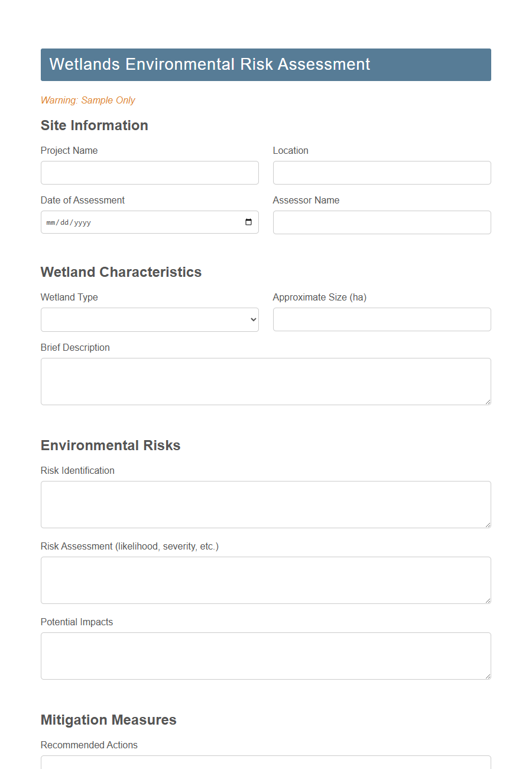532x769 pixels.
Task: Click the Warning: Sample Only text
Action: click(x=88, y=100)
